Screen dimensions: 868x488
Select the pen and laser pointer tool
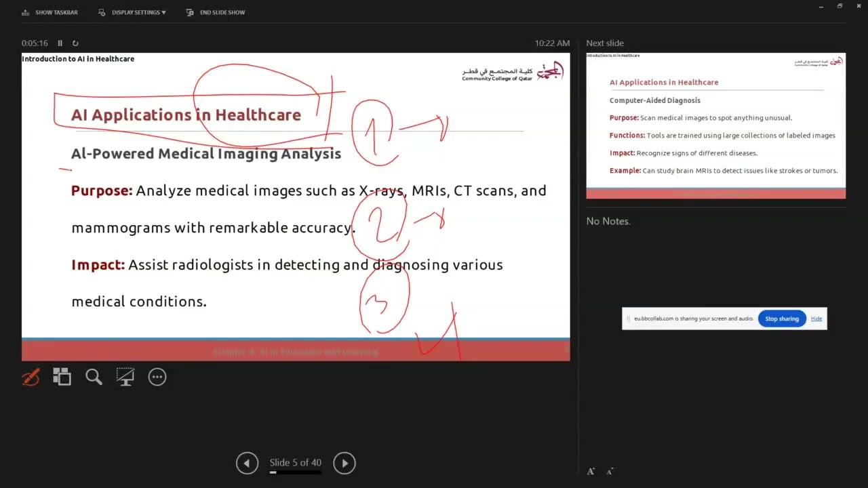coord(31,377)
